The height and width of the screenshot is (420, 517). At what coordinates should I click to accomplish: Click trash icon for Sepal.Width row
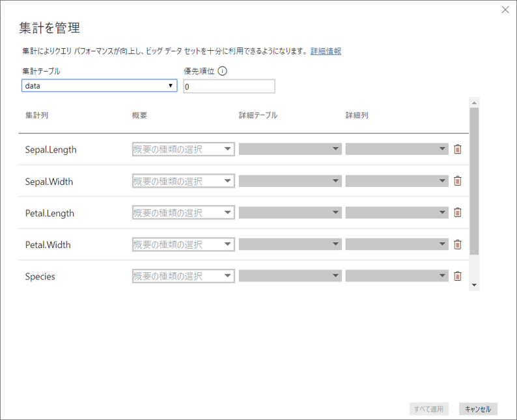(x=457, y=181)
